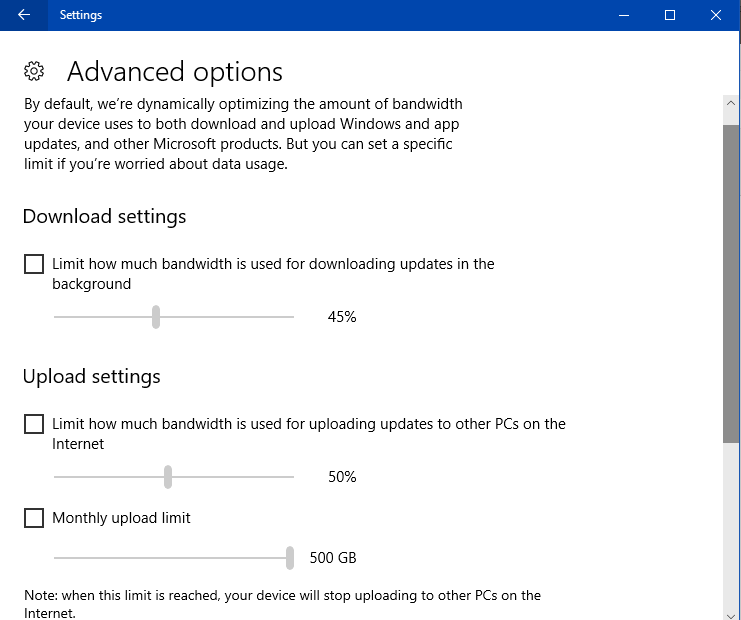Viewport: 741px width, 620px height.
Task: Tick the Monthly upload limit checkbox
Action: click(34, 518)
